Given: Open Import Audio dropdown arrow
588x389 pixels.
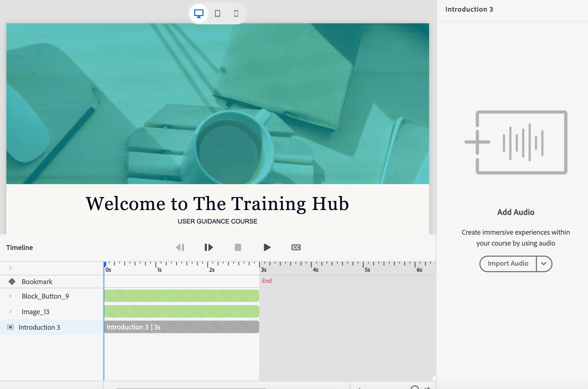Looking at the screenshot, I should [544, 264].
